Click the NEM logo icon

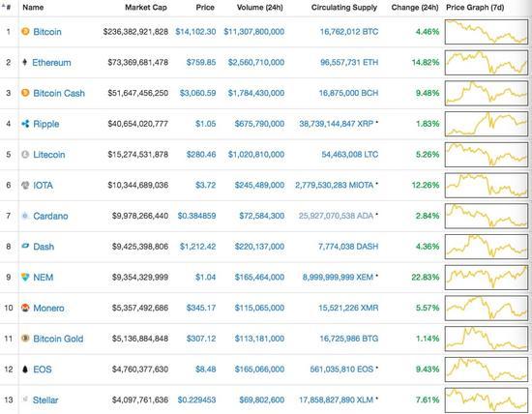click(25, 277)
